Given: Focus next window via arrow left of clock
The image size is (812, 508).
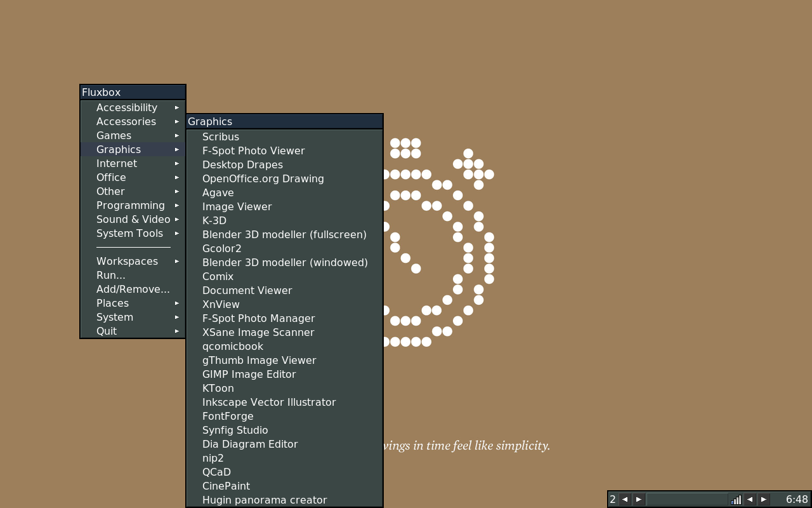Looking at the screenshot, I should coord(764,499).
